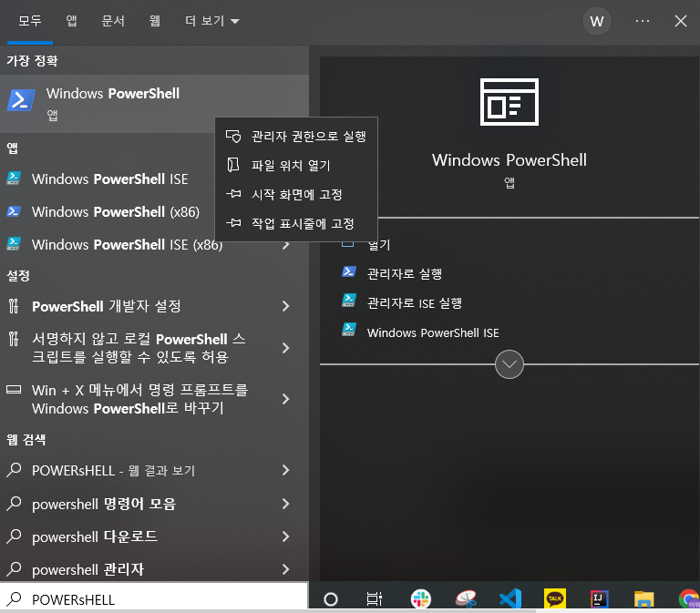700x613 pixels.
Task: Click 열기 in the details pane
Action: (x=379, y=245)
